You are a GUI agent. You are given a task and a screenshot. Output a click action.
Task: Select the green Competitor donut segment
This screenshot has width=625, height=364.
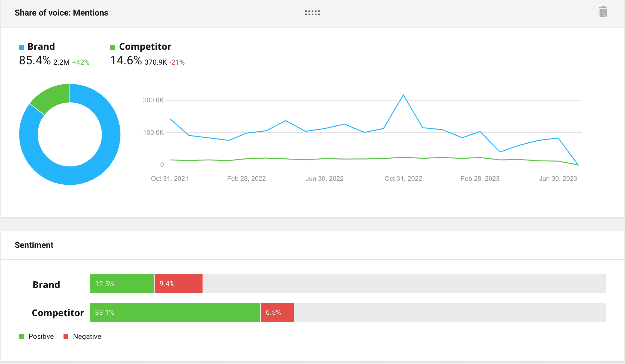coord(51,97)
